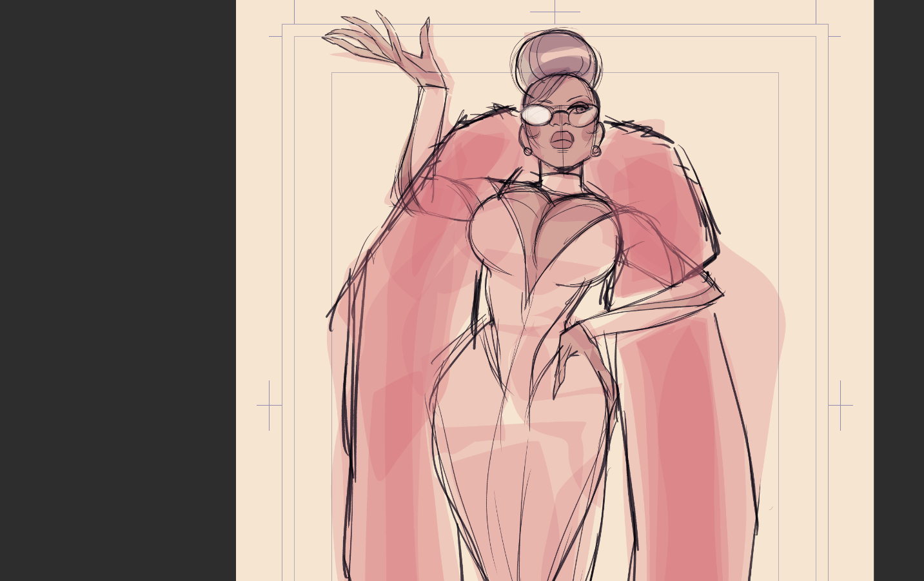924x581 pixels.
Task: Click the round earring on the left ear
Action: point(528,151)
